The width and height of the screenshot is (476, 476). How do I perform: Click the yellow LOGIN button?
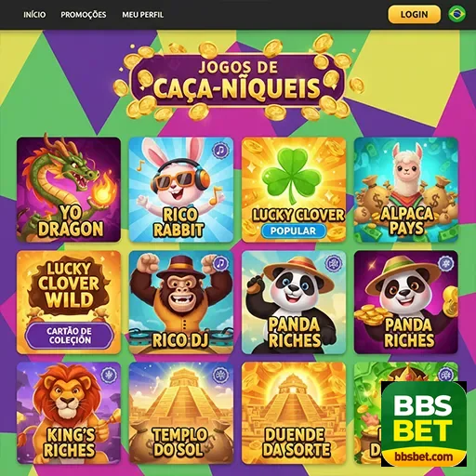click(x=414, y=14)
